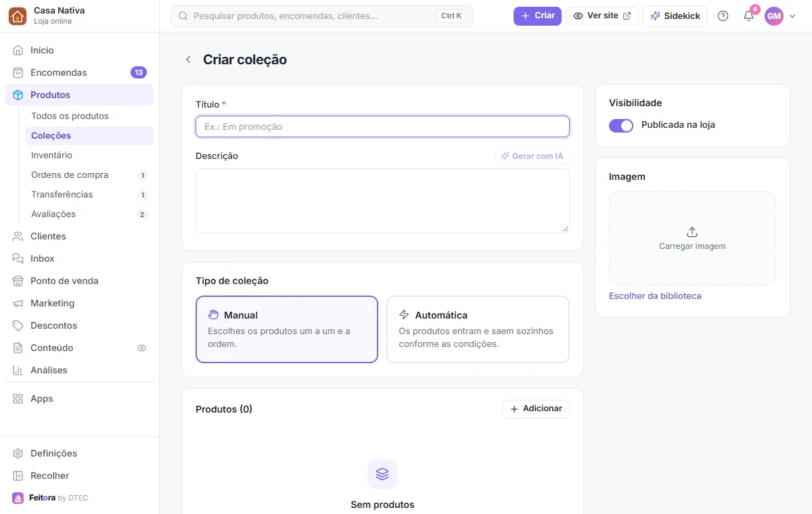Click Gerar com IA button
Viewport: 812px width, 514px height.
click(x=532, y=156)
